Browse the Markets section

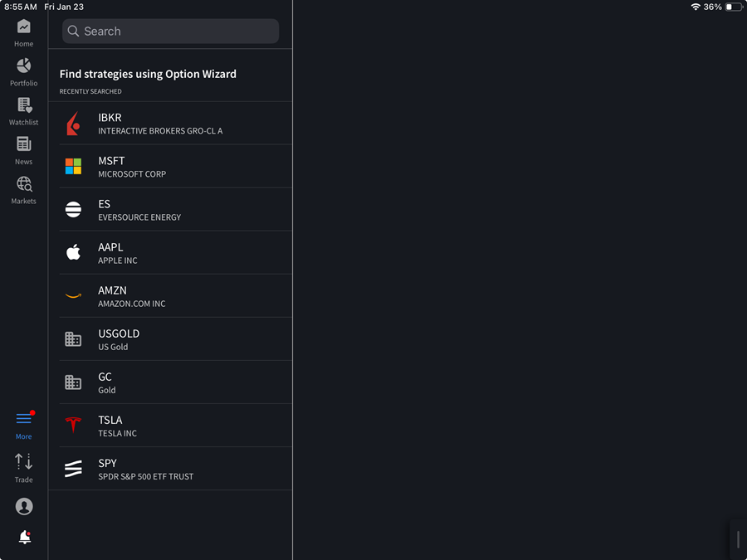click(x=23, y=189)
